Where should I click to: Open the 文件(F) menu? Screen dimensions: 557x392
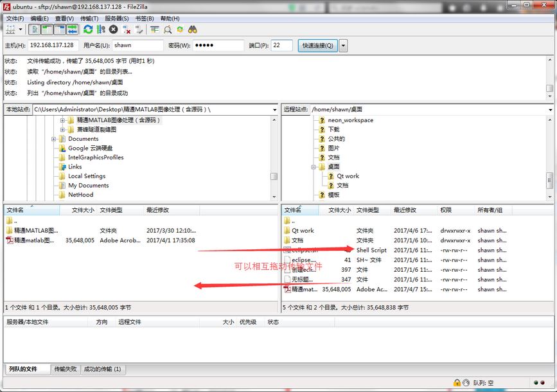click(x=15, y=19)
